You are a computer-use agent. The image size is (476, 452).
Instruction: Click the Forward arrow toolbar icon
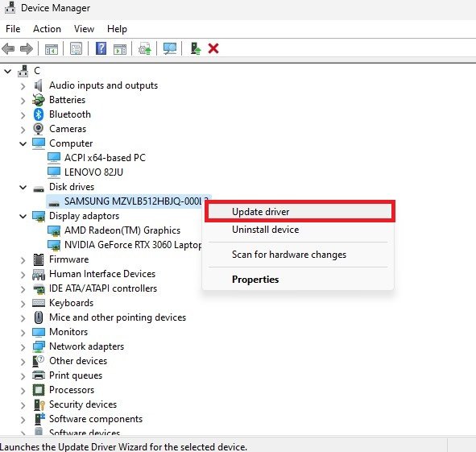point(27,48)
